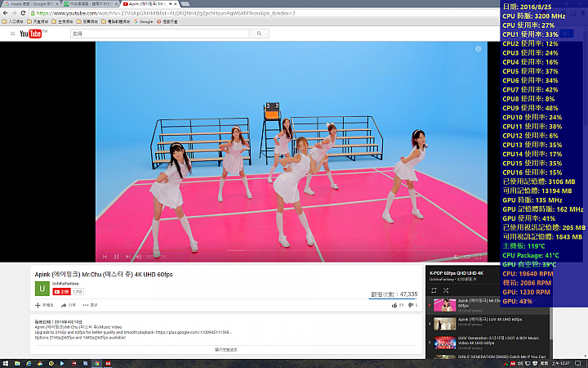Image resolution: width=588 pixels, height=368 pixels.
Task: Open the UchihaFantasy channel avatar
Action: [42, 289]
